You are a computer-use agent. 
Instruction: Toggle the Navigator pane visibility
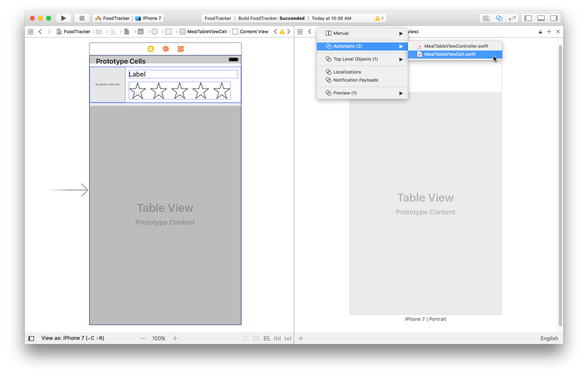tap(528, 18)
